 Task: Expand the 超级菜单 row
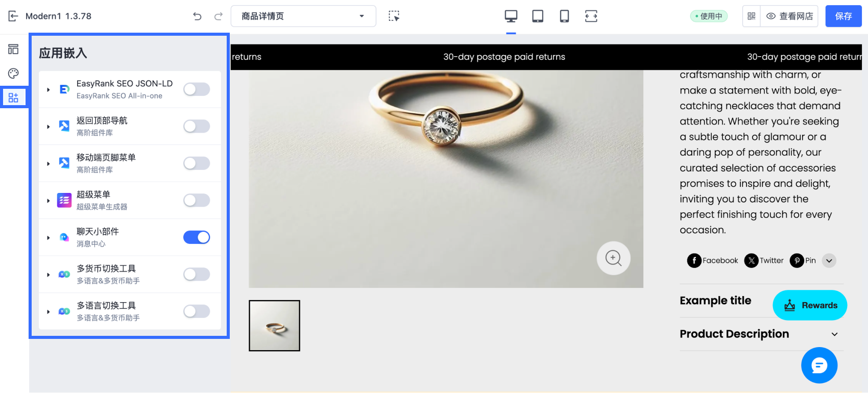coord(49,201)
